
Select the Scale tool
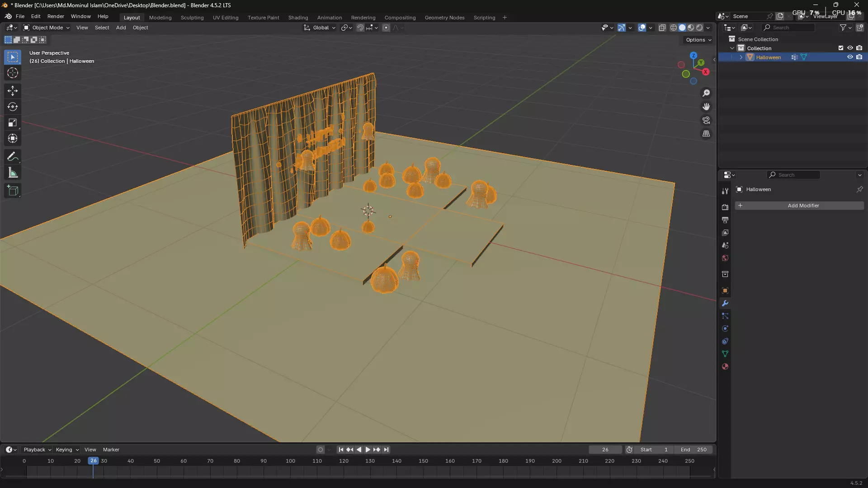click(13, 122)
